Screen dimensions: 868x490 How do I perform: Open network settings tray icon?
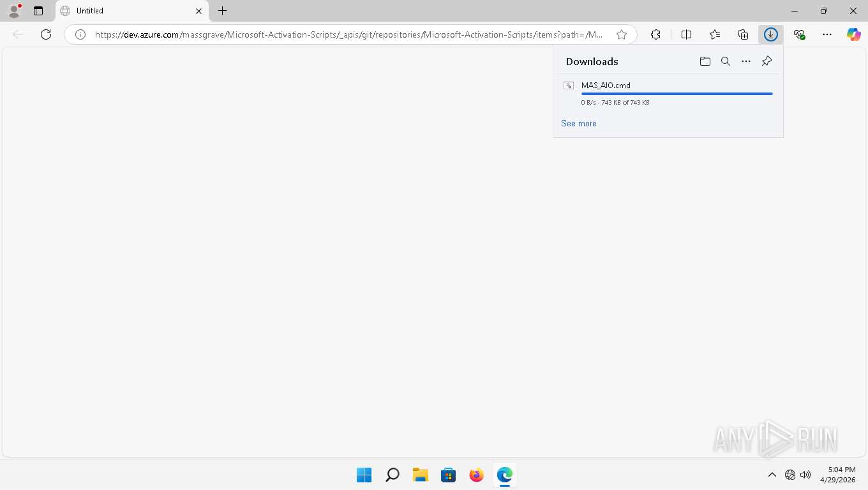790,475
